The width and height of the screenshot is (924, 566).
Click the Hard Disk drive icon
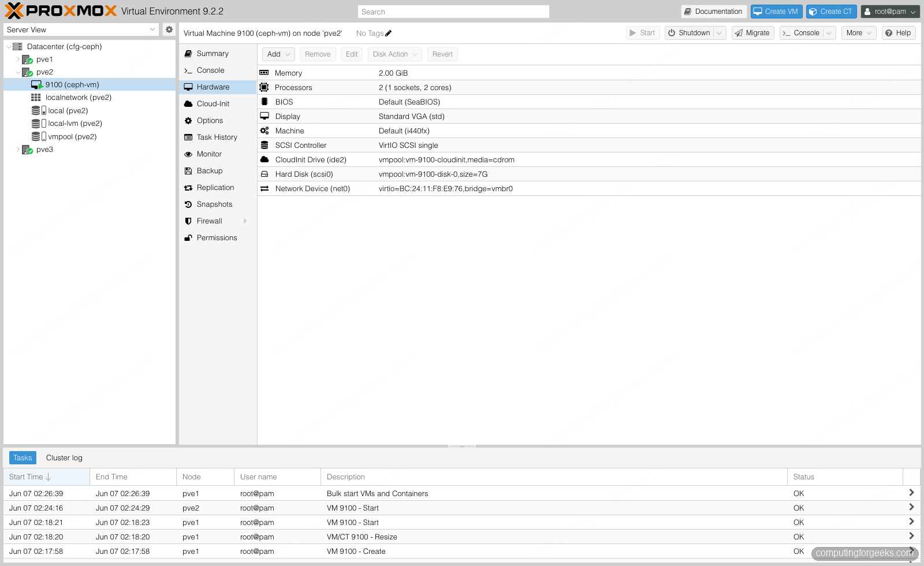click(264, 174)
